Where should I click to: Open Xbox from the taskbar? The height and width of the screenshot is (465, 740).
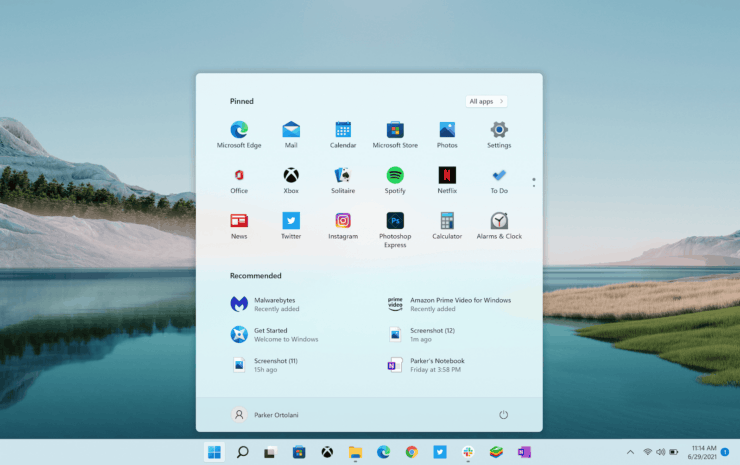327,452
